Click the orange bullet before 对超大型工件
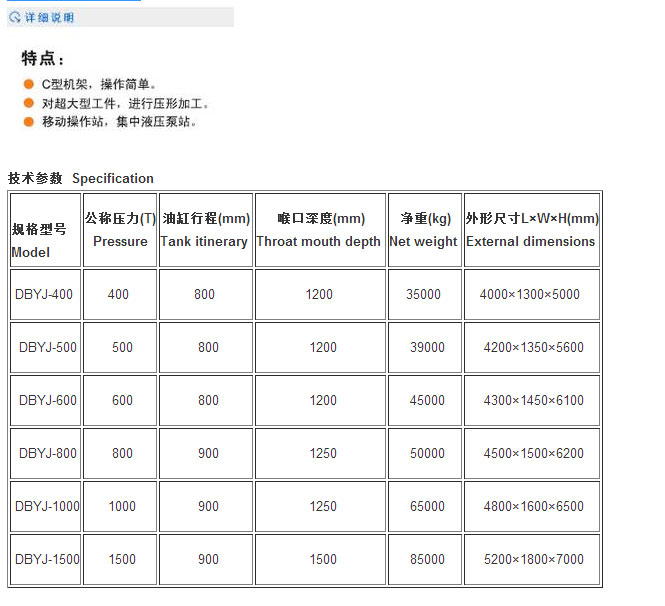Image resolution: width=665 pixels, height=606 pixels. coord(29,103)
